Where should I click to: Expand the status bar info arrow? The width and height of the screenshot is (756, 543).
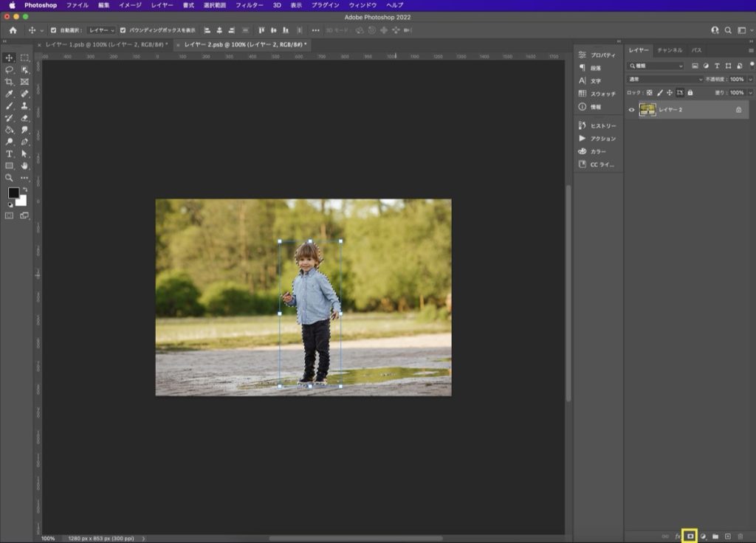click(x=143, y=539)
